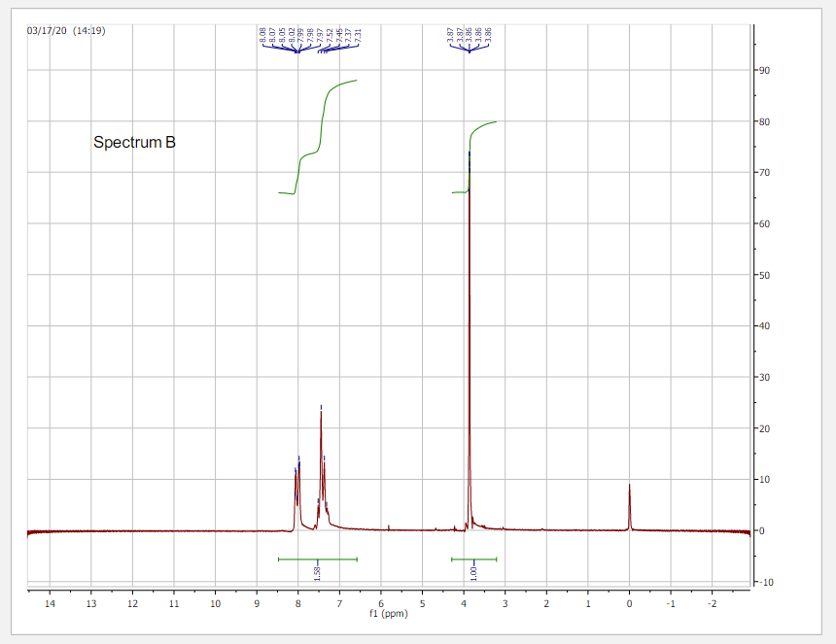
Task: Click the peak label 7.52
Action: click(329, 36)
